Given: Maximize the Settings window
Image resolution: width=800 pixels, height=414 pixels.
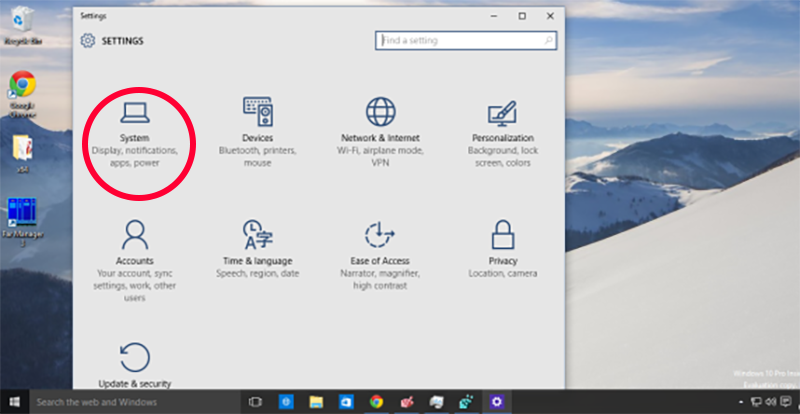Looking at the screenshot, I should point(522,16).
